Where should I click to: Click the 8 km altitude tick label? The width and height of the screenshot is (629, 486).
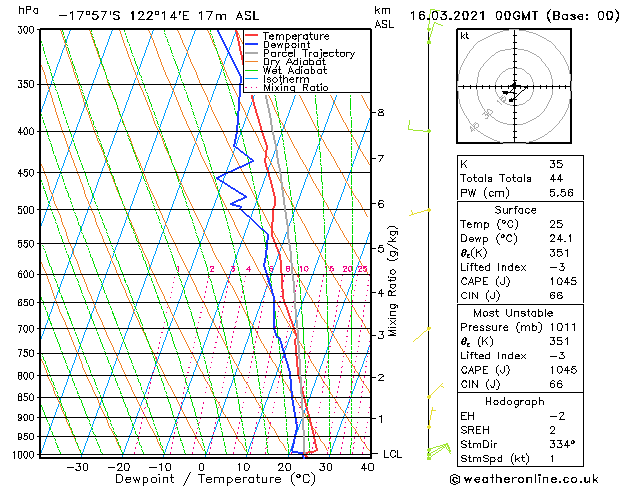pyautogui.click(x=380, y=112)
